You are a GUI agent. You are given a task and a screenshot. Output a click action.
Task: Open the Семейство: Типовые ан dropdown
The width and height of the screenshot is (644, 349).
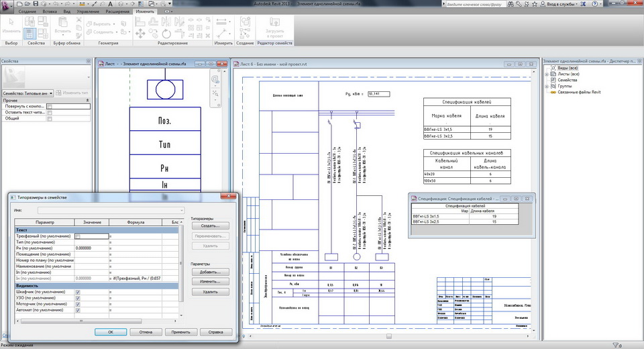(x=28, y=93)
